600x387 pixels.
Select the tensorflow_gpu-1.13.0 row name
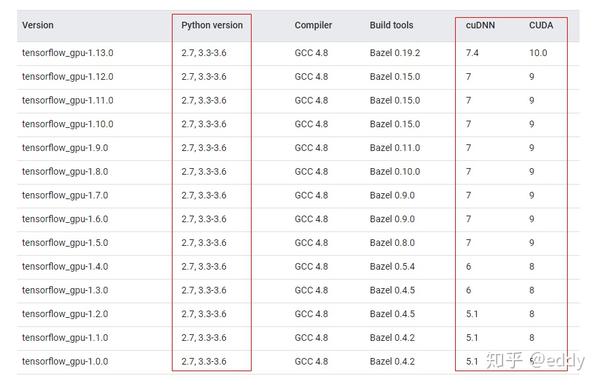67,53
